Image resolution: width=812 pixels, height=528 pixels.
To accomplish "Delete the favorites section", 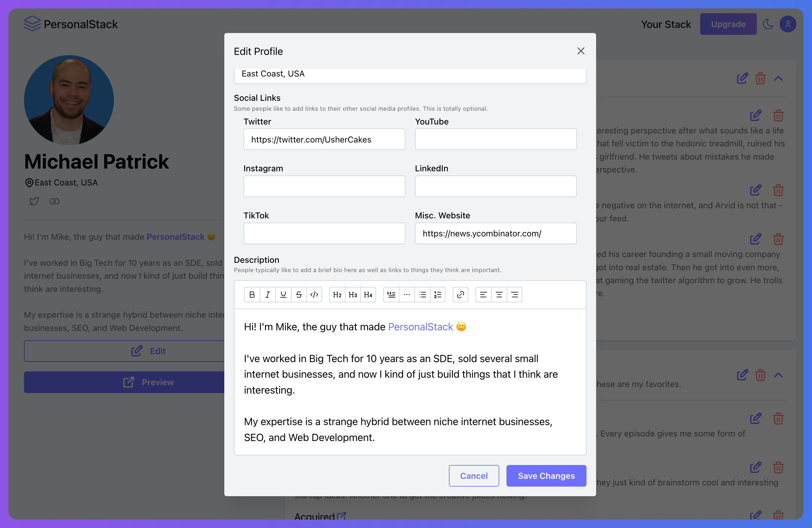I will click(760, 375).
